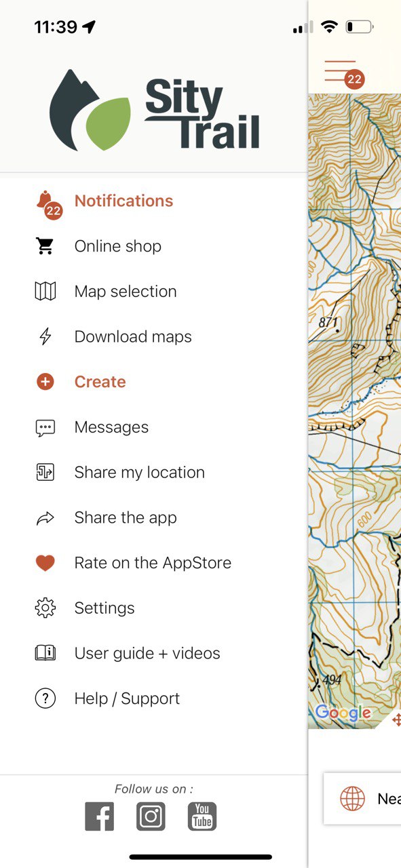The height and width of the screenshot is (868, 401).
Task: Open the Notifications bell icon
Action: (45, 201)
